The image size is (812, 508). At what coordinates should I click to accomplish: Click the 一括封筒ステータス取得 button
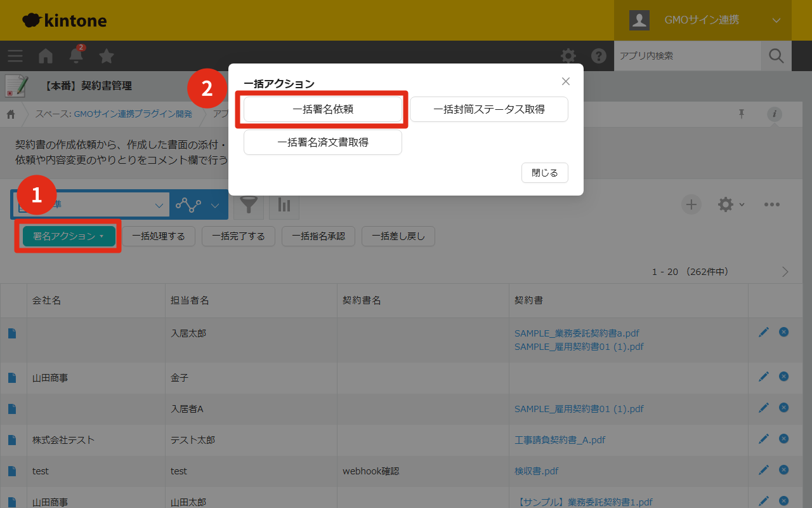pos(489,109)
